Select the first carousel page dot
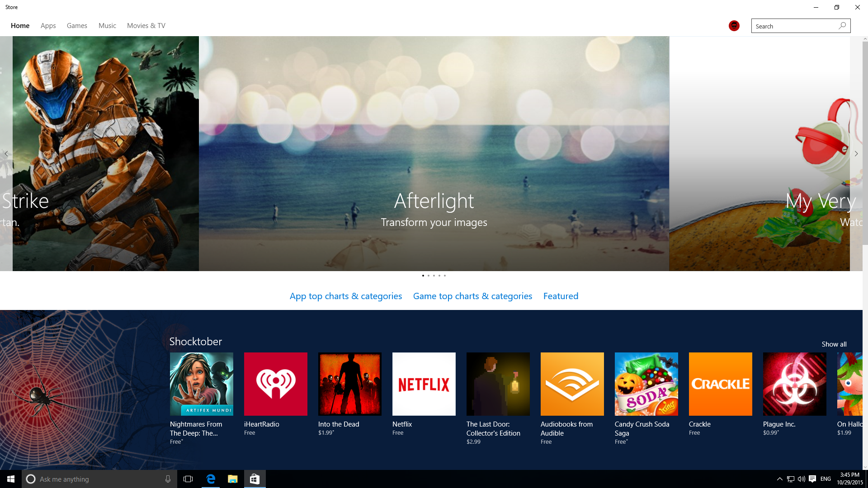 click(x=423, y=276)
